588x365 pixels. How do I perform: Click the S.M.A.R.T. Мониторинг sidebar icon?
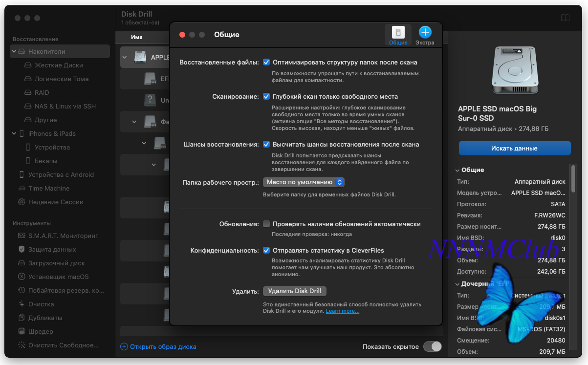pos(22,236)
